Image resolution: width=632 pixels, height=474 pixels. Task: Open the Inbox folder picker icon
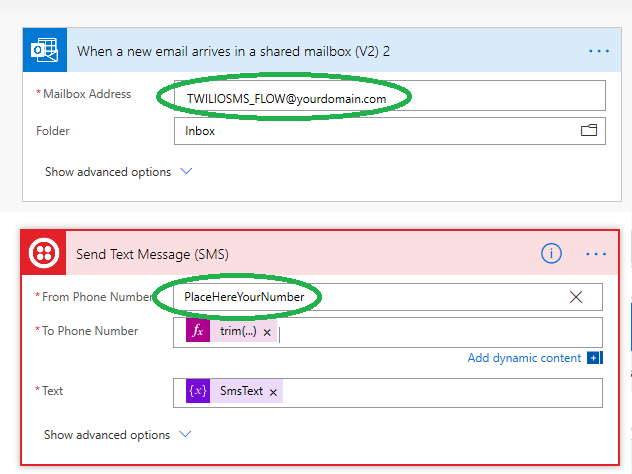[588, 130]
